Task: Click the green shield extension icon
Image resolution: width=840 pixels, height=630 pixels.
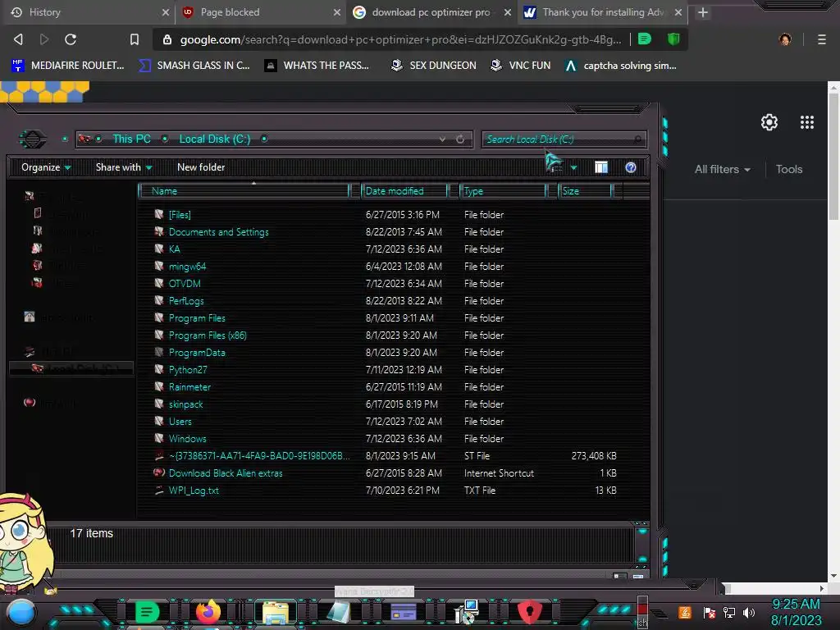Action: point(673,39)
